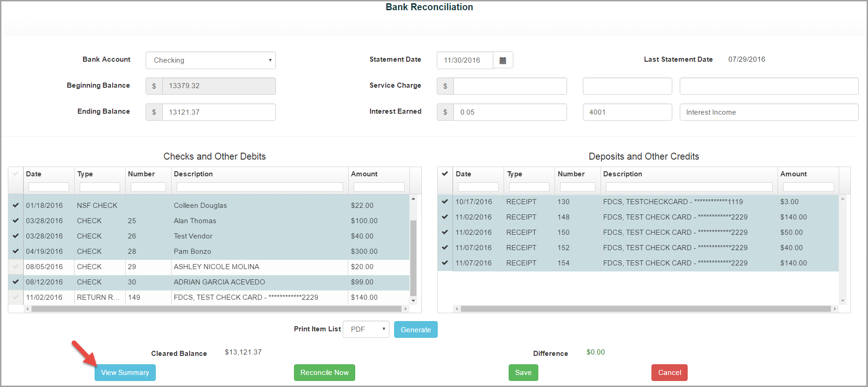The height and width of the screenshot is (387, 868).
Task: Click the Statement Date text field
Action: pos(465,60)
